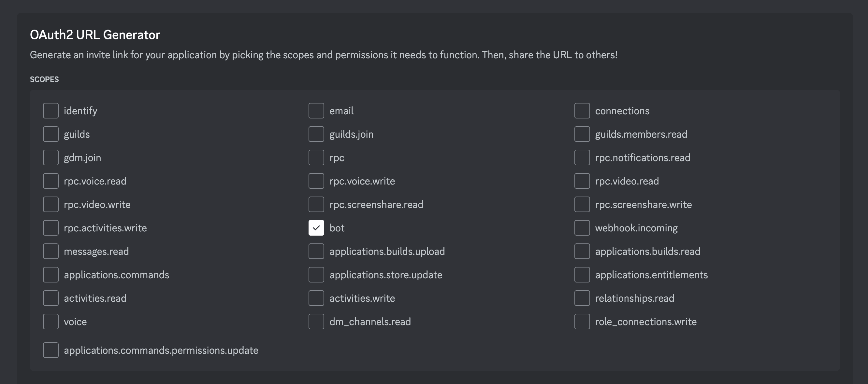
Task: Check the dm_channels.read box
Action: pyautogui.click(x=316, y=322)
